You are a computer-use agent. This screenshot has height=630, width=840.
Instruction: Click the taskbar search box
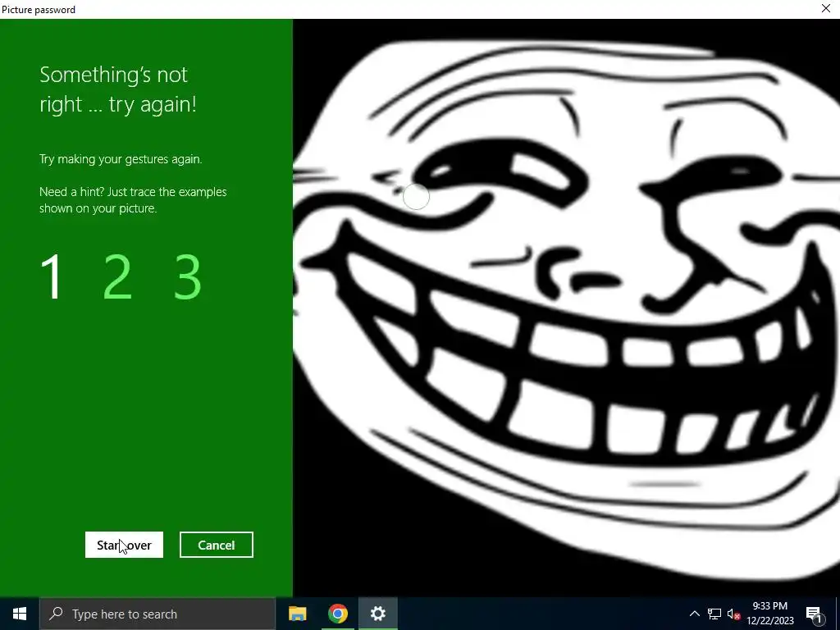(x=157, y=614)
